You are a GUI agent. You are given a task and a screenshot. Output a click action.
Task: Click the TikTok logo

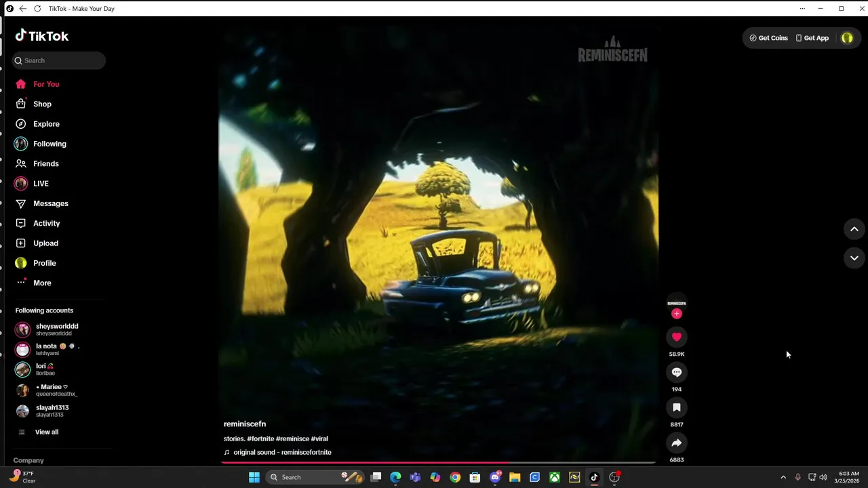click(x=42, y=36)
